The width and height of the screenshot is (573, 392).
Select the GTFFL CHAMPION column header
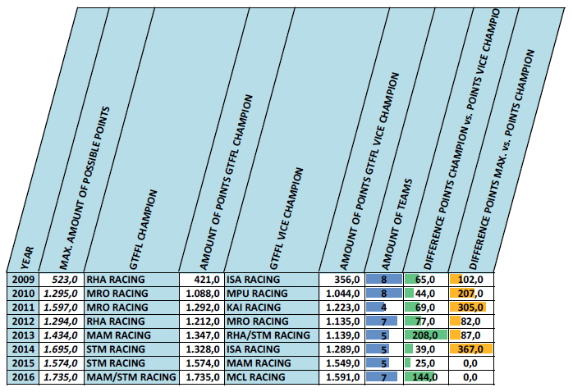[143, 230]
